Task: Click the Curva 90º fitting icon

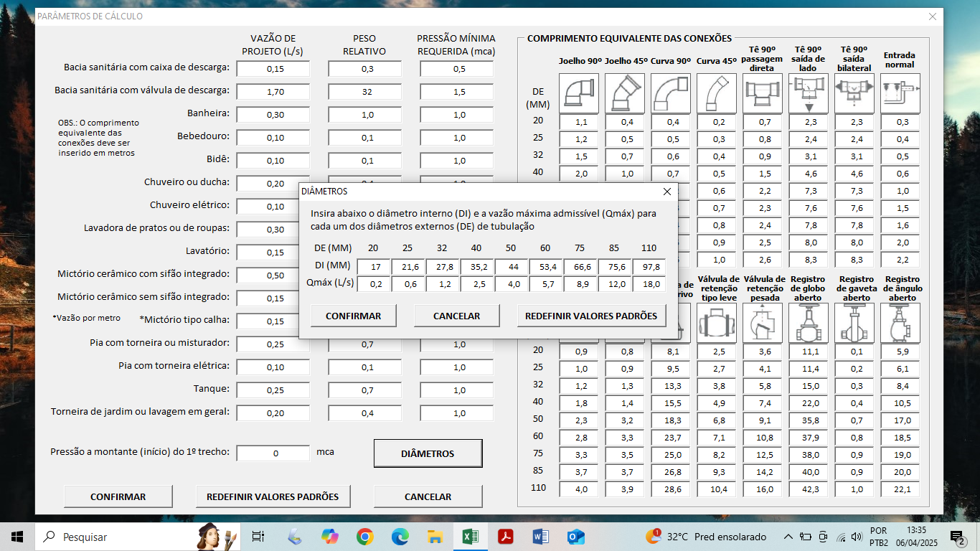Action: (671, 93)
